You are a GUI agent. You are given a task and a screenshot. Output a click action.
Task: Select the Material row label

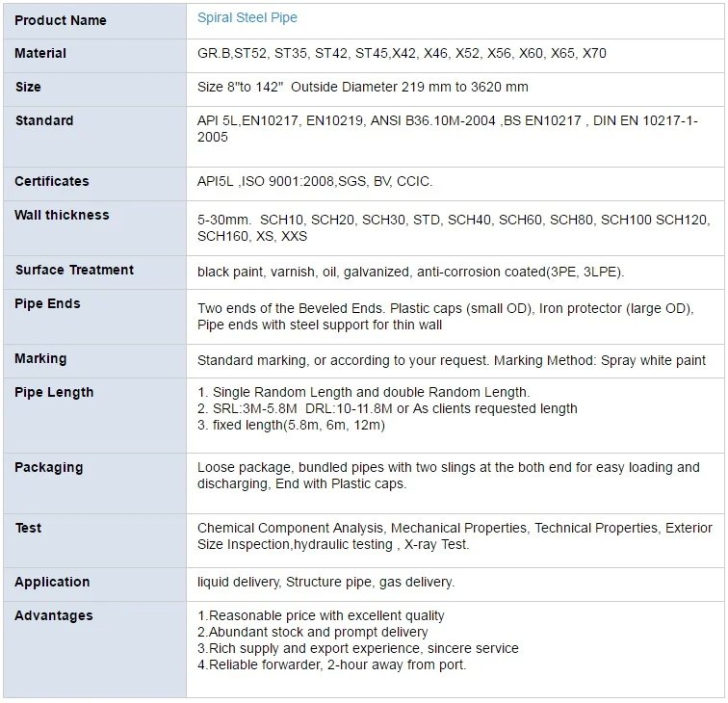pos(40,54)
